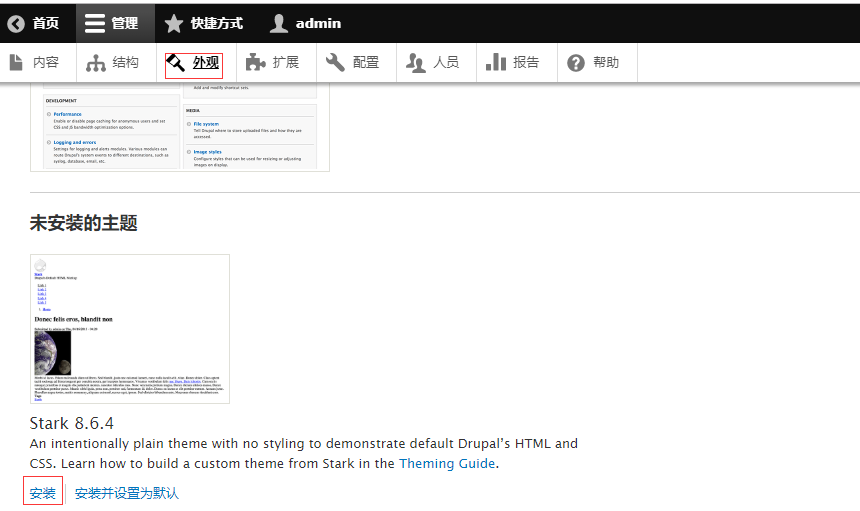Click the back arrow icon beside 首页
This screenshot has width=860, height=511.
(x=16, y=23)
